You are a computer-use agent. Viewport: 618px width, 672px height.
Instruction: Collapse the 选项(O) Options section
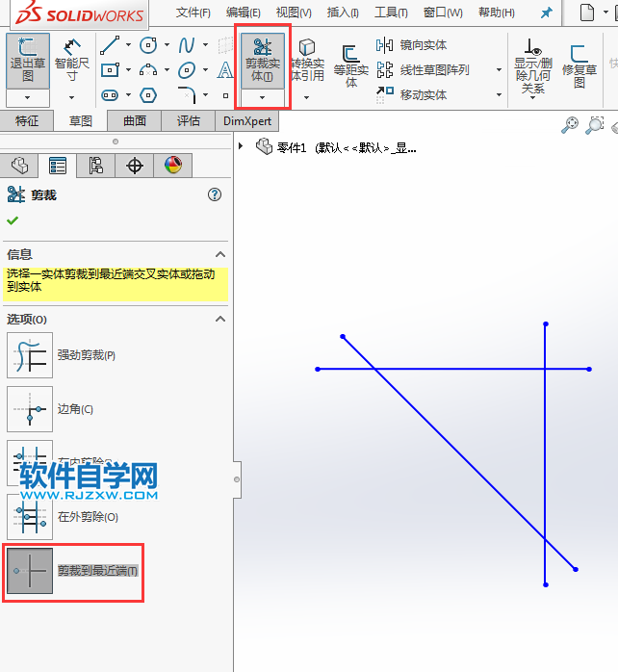pos(220,320)
